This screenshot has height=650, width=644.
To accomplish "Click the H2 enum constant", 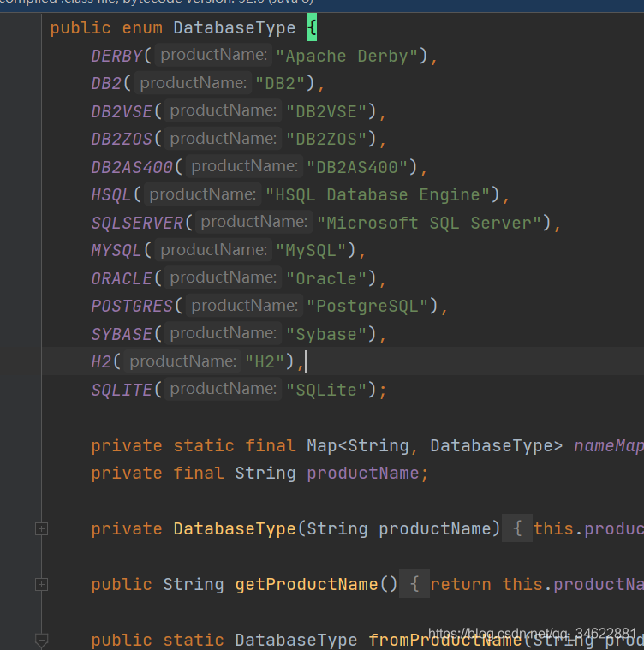I will pos(101,362).
